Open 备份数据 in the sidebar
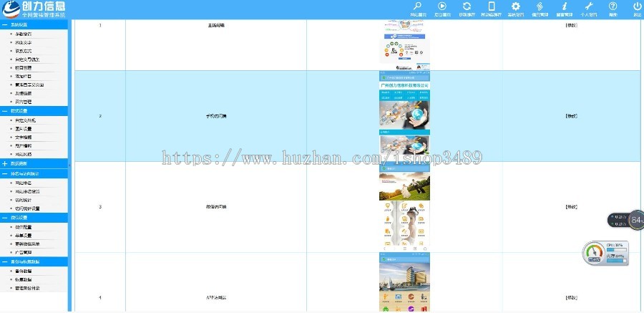644x313 pixels. (24, 271)
